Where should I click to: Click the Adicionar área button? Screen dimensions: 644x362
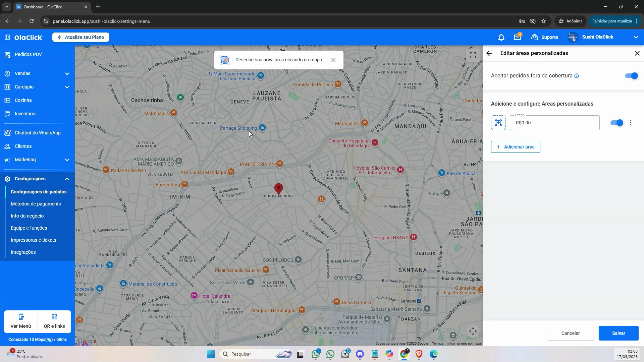[x=516, y=147]
